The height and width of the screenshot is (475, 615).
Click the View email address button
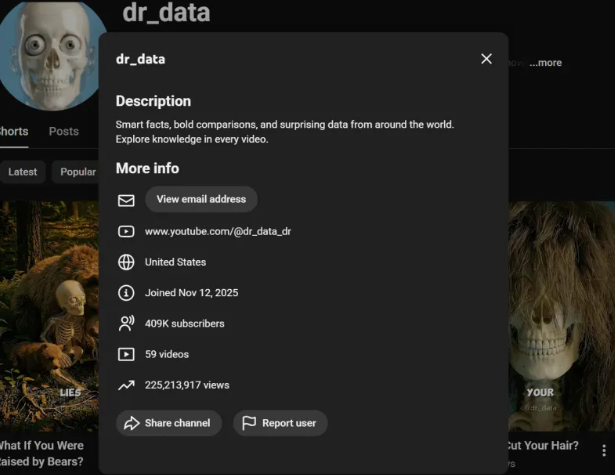(x=201, y=199)
